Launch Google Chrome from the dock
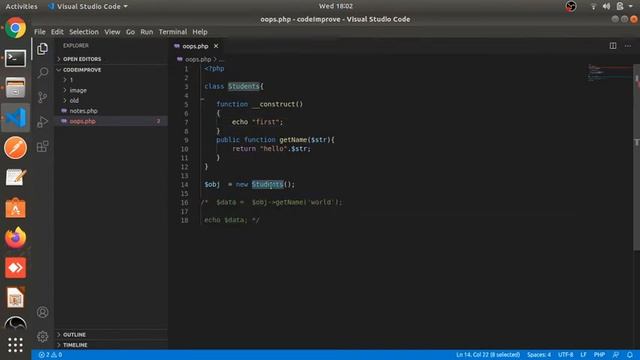 (x=16, y=28)
